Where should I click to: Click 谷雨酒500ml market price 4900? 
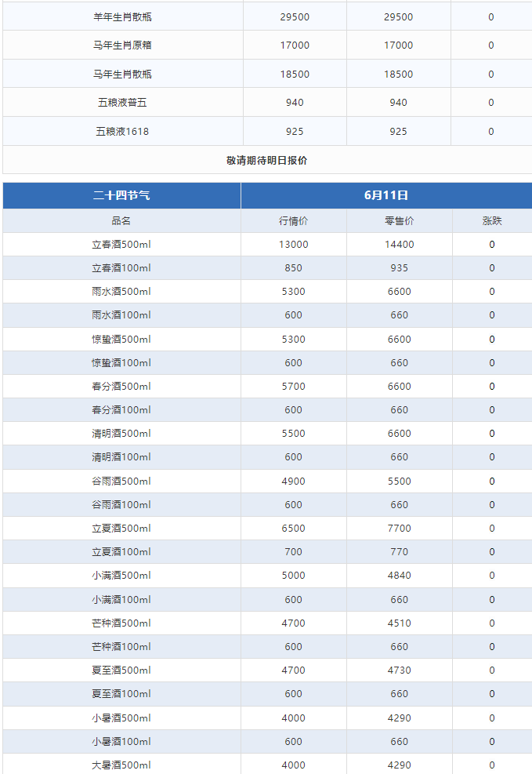point(293,481)
